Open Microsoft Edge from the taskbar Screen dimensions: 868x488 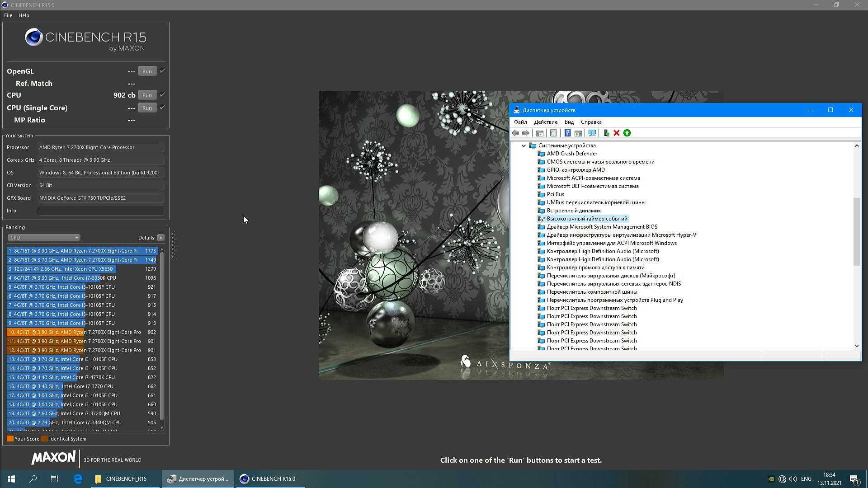coord(78,479)
